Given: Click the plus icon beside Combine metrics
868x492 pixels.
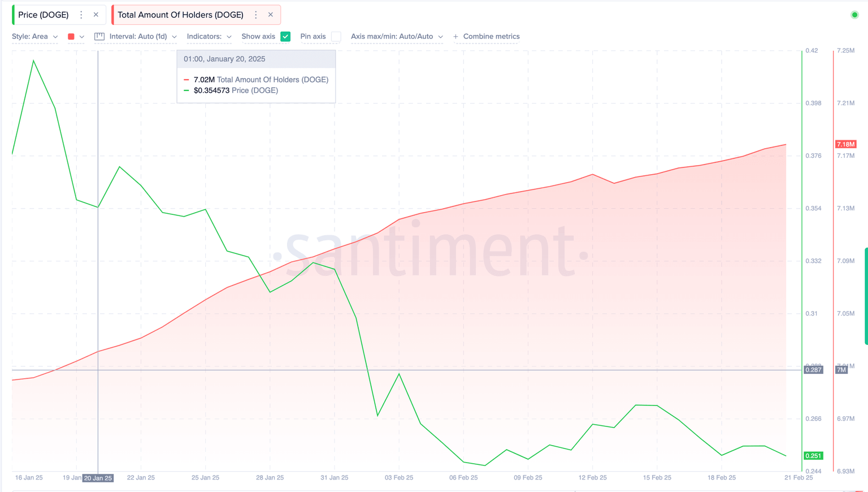Looking at the screenshot, I should [455, 37].
